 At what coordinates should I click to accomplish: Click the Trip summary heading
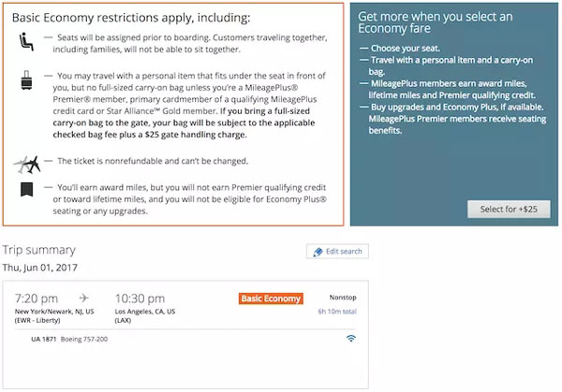(x=44, y=250)
